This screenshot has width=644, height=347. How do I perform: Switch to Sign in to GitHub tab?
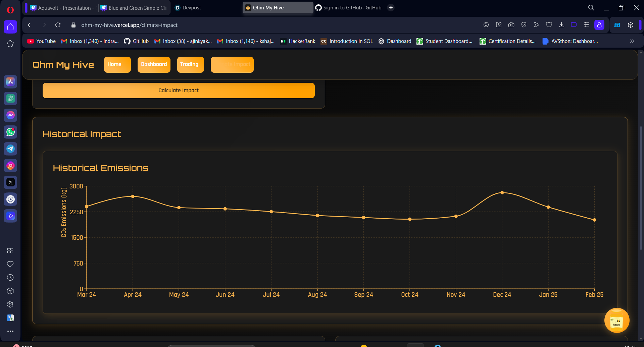point(348,8)
